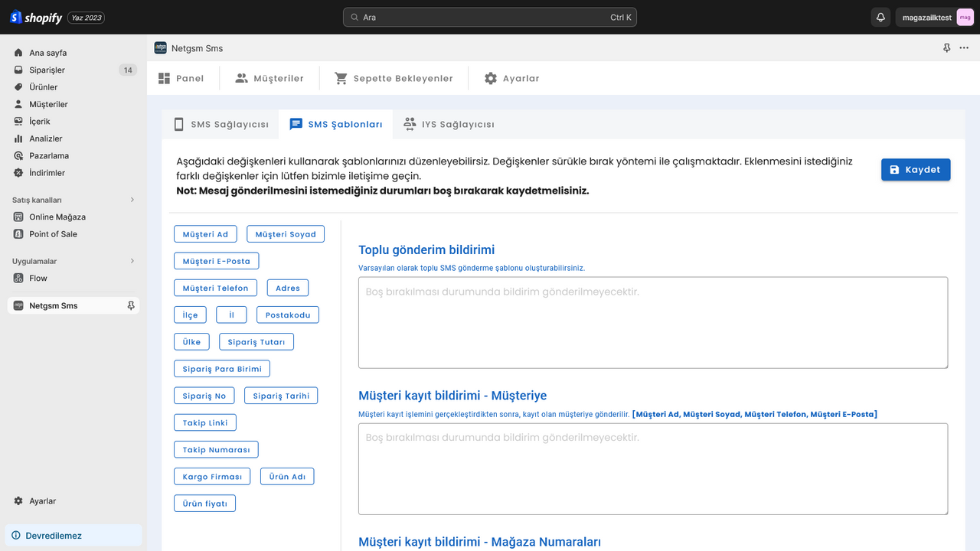Viewport: 980px width, 551px height.
Task: Open Netgsm Sms in the sidebar
Action: [73, 305]
